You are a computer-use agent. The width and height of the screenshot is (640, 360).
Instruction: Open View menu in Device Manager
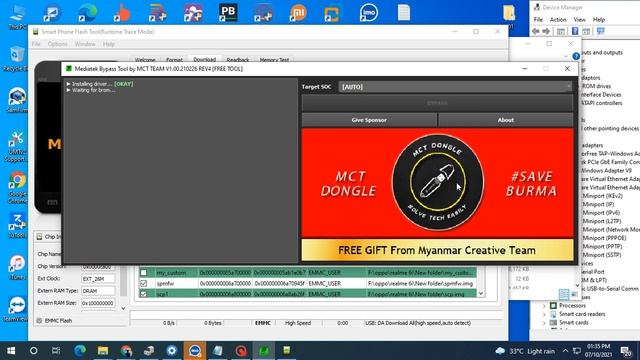[x=580, y=20]
